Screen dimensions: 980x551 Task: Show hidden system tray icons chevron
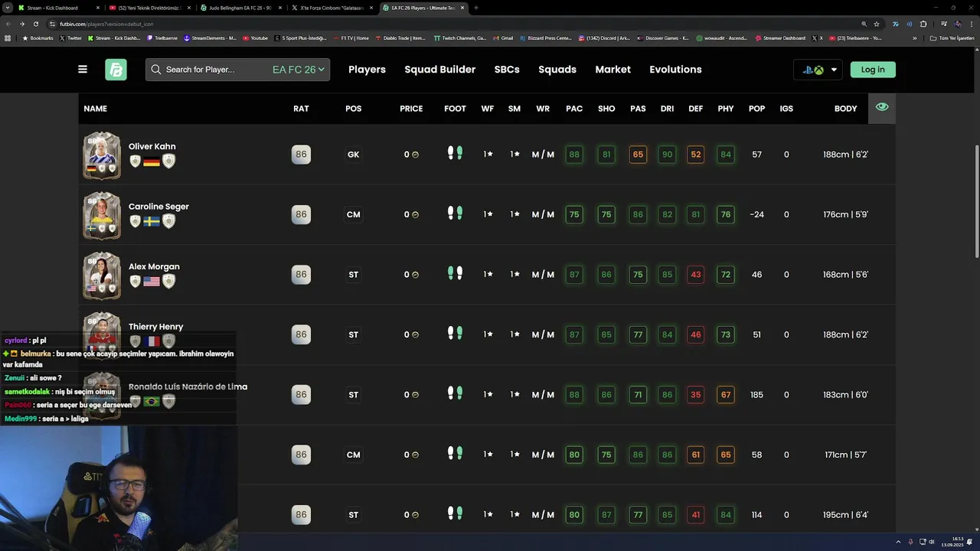tap(898, 542)
